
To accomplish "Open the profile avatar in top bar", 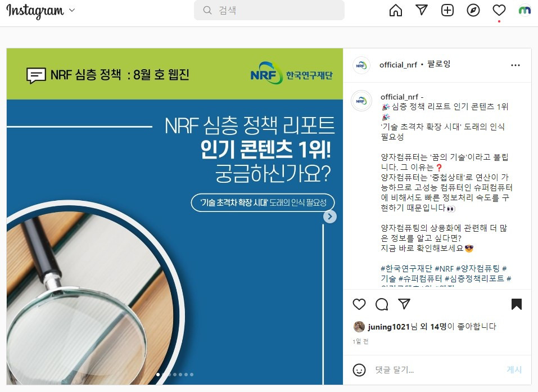I will coord(525,10).
